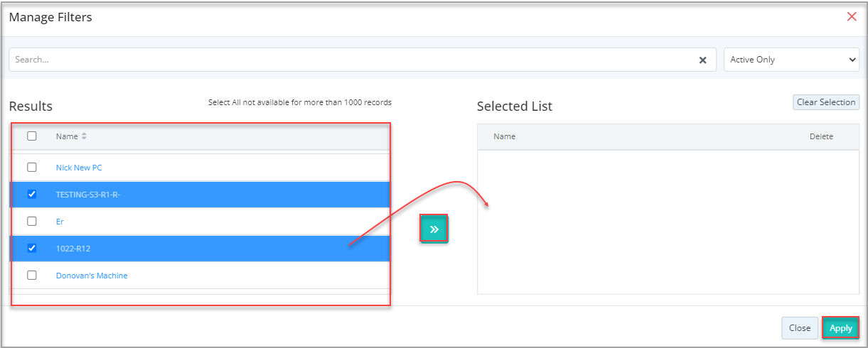Viewport: 868px width, 348px height.
Task: Clear the search box with X icon
Action: [x=702, y=60]
